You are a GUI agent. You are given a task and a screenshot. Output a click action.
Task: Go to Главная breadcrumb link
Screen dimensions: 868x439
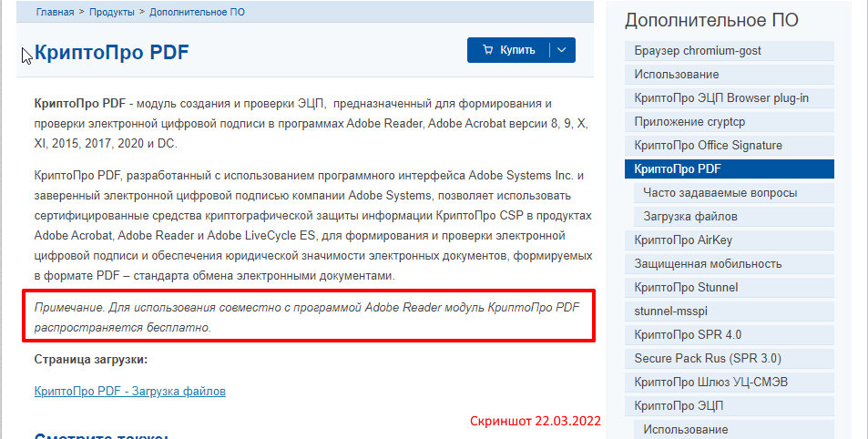click(55, 12)
